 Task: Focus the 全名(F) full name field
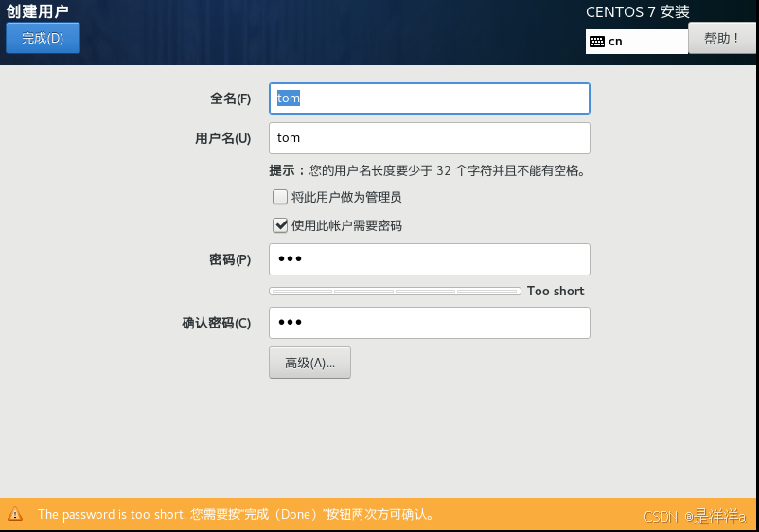point(430,98)
